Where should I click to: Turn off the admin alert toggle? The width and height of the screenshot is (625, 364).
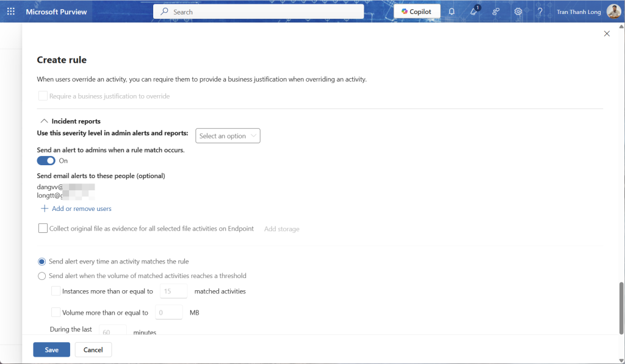[x=46, y=161]
